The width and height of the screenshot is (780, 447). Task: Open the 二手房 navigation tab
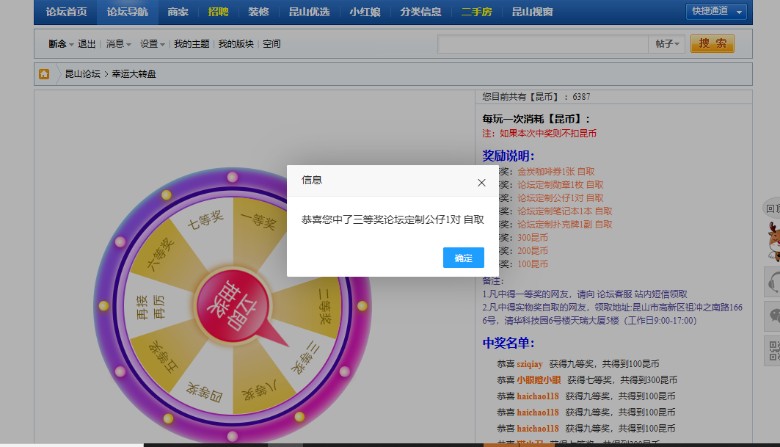point(477,12)
